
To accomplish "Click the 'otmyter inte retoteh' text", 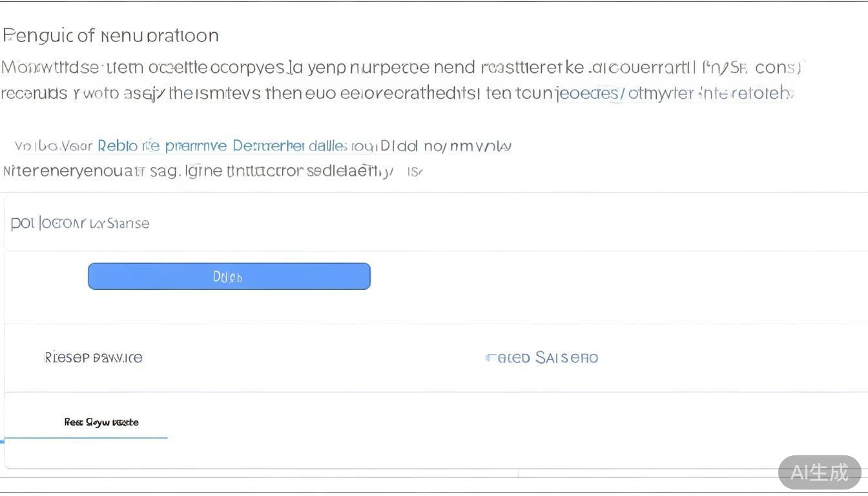I will 710,94.
